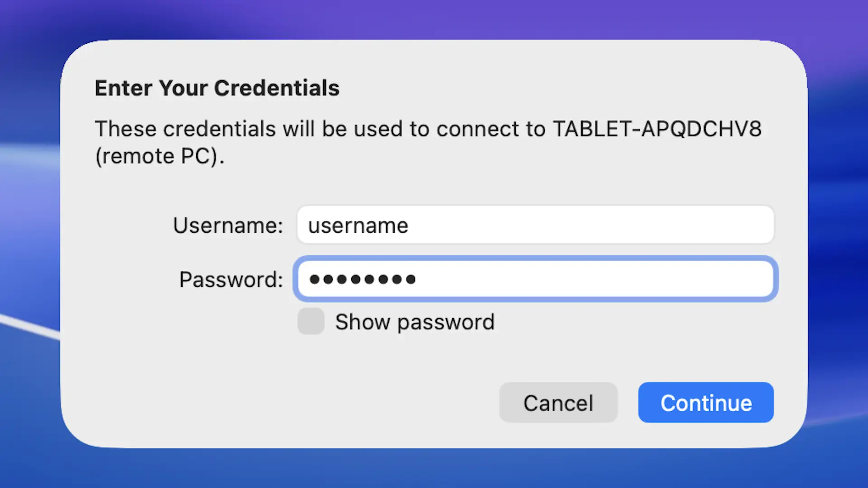
Task: Click the desktop wallpaper above the dialog
Action: [x=434, y=18]
